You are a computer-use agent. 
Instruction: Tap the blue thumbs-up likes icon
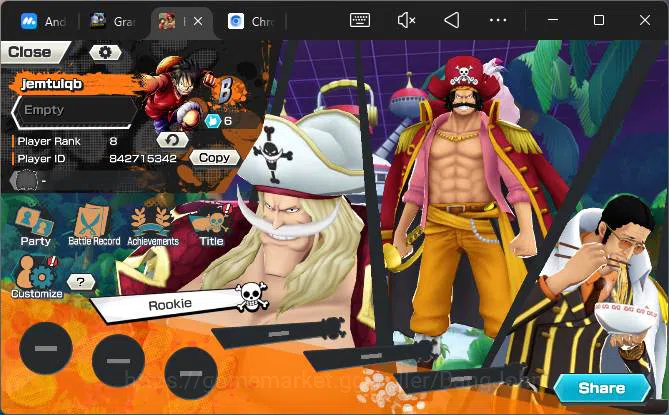(x=212, y=121)
